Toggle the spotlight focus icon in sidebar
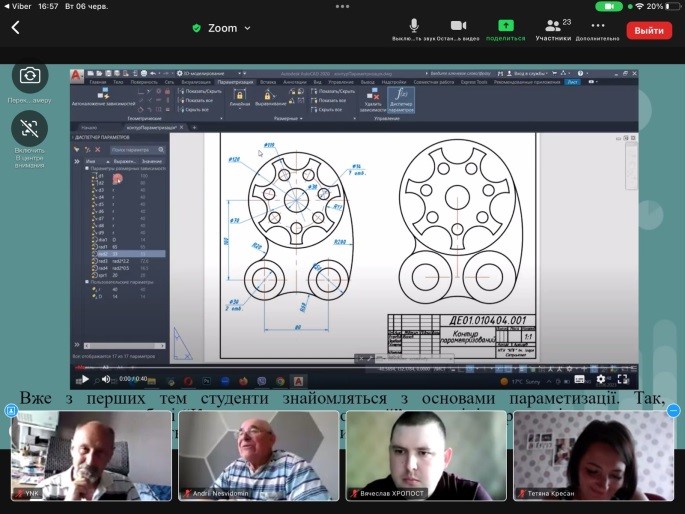This screenshot has width=685, height=514. click(x=30, y=127)
